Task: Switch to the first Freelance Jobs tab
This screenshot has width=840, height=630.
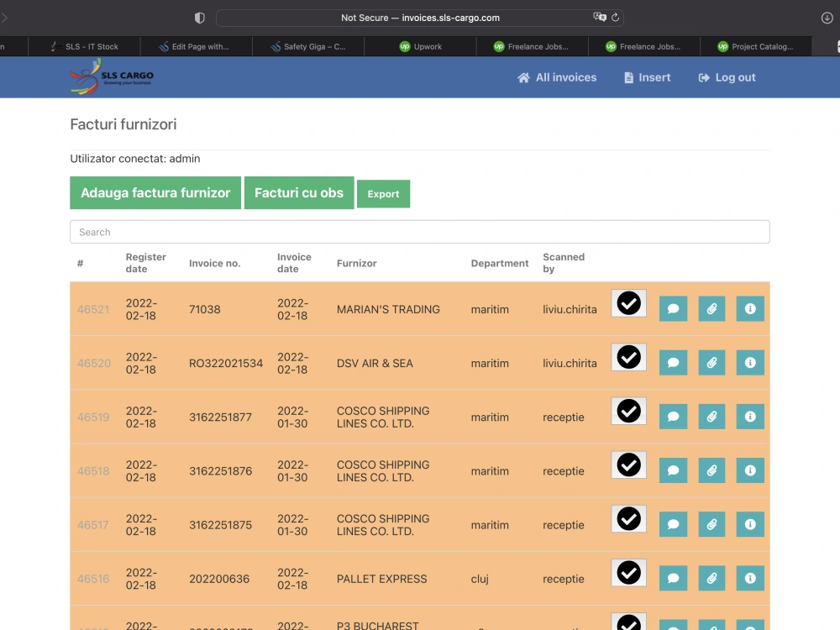Action: click(532, 46)
